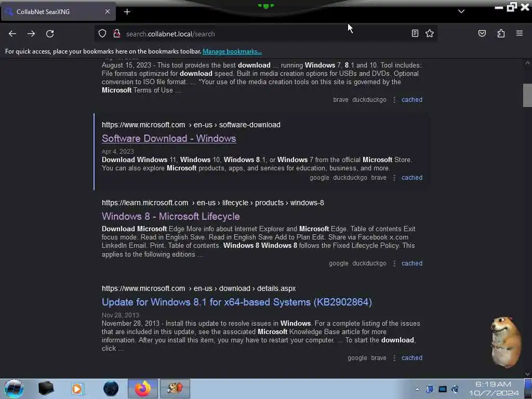
Task: Expand options dots for KB2902864 result
Action: (x=394, y=358)
